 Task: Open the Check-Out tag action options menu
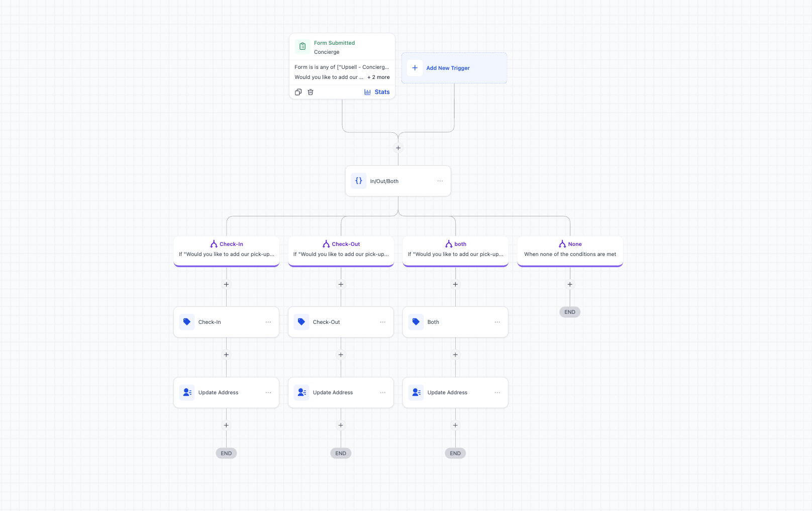point(383,322)
